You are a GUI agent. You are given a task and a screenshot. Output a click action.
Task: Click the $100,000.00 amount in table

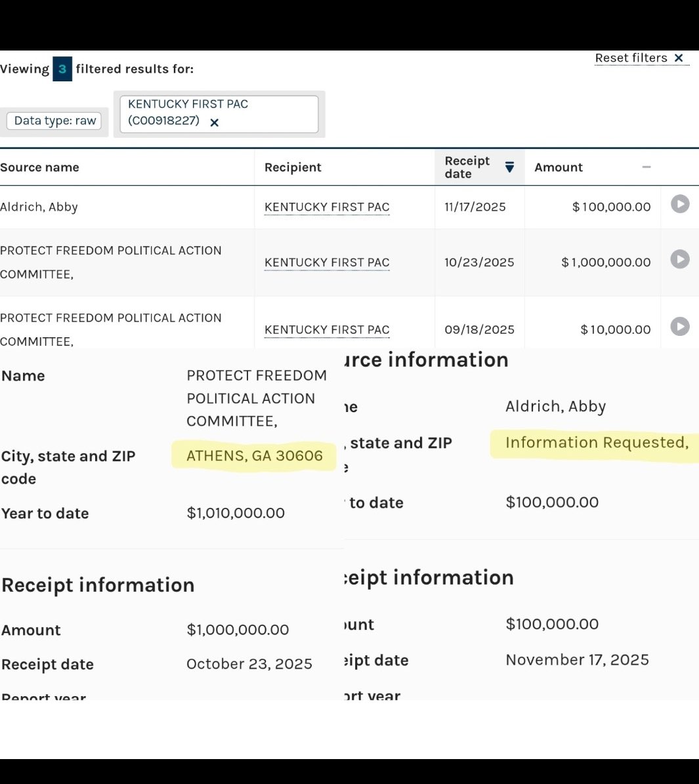coord(611,207)
